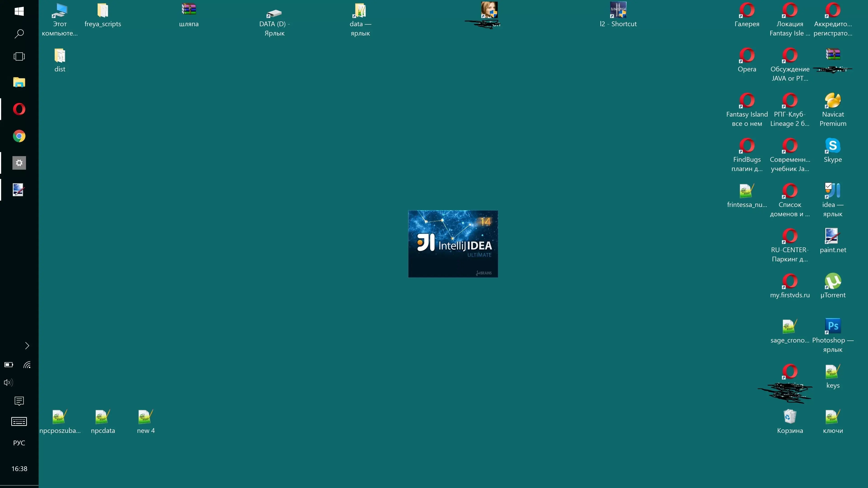Open taskbar search magnifier
The height and width of the screenshot is (488, 868).
19,34
